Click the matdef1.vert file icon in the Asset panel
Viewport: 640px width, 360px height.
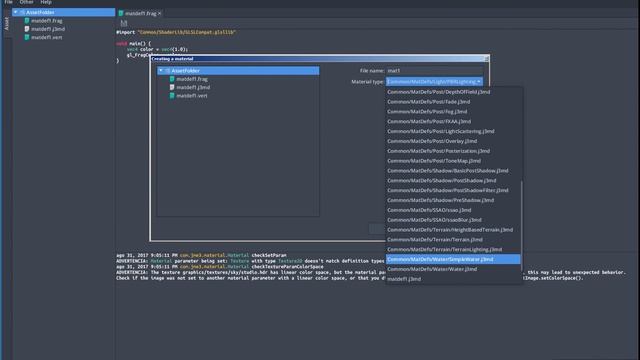pos(27,37)
